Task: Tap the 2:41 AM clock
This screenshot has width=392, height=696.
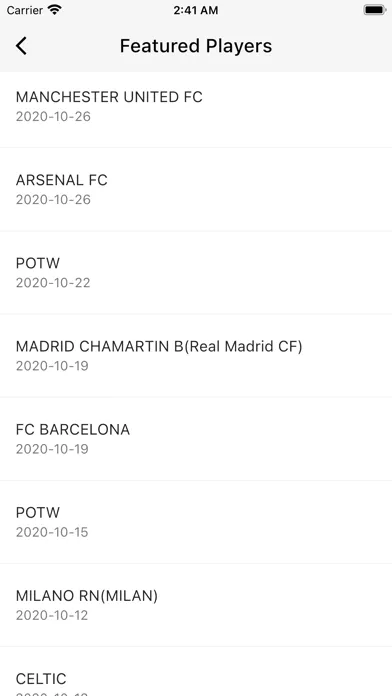Action: tap(196, 10)
